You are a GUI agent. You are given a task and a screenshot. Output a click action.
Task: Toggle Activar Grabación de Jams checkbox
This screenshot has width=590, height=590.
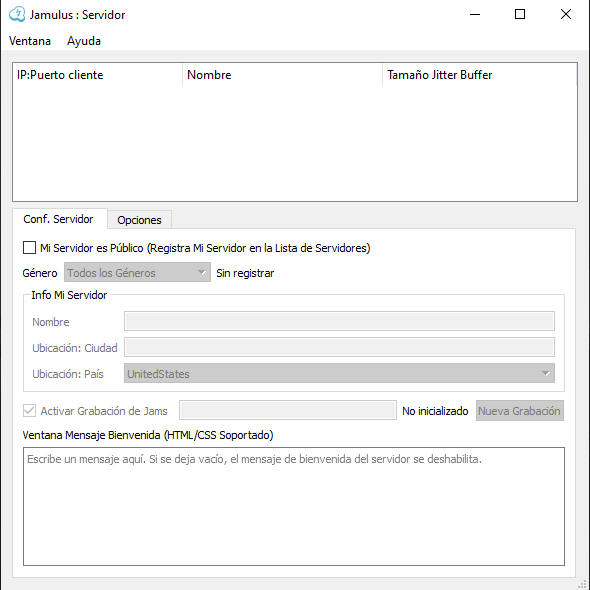(29, 411)
